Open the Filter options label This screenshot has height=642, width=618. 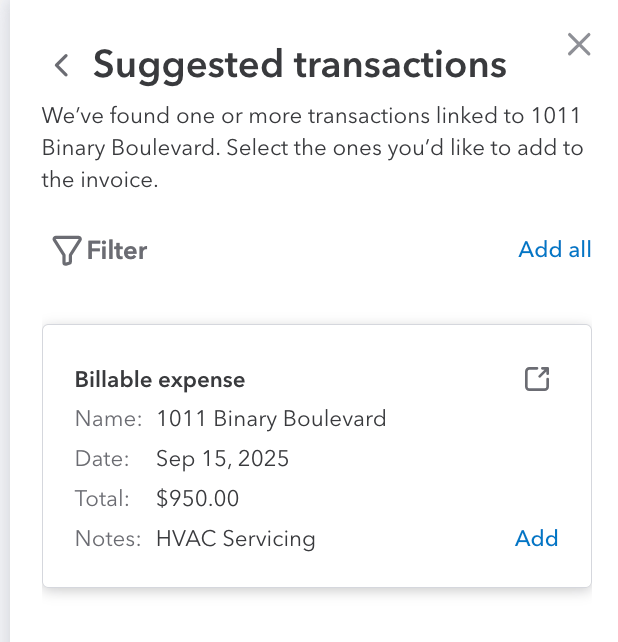coord(117,250)
